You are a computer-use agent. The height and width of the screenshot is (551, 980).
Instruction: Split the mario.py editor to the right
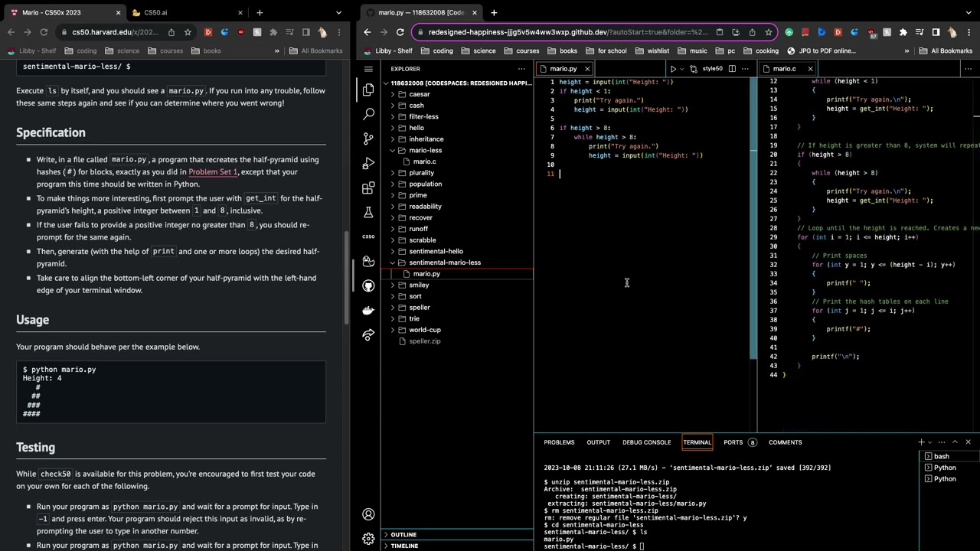(732, 69)
